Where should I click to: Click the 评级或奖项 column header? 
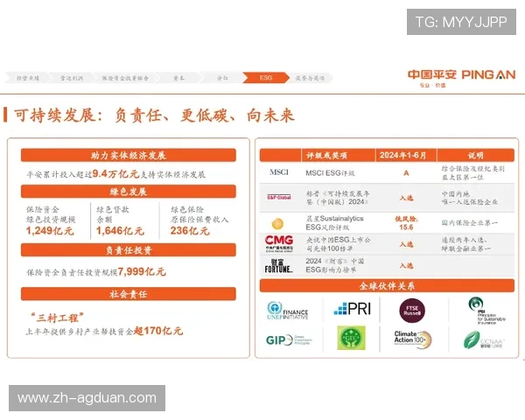point(338,155)
